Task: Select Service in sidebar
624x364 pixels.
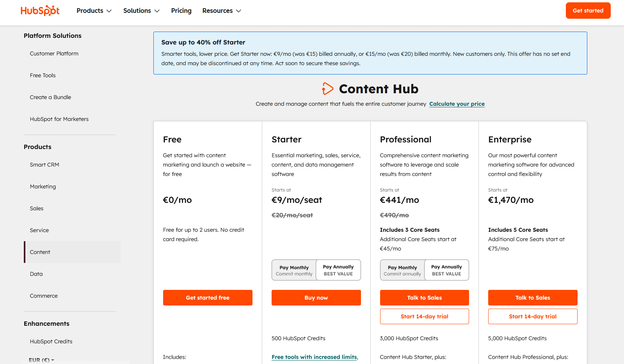Action: 39,230
